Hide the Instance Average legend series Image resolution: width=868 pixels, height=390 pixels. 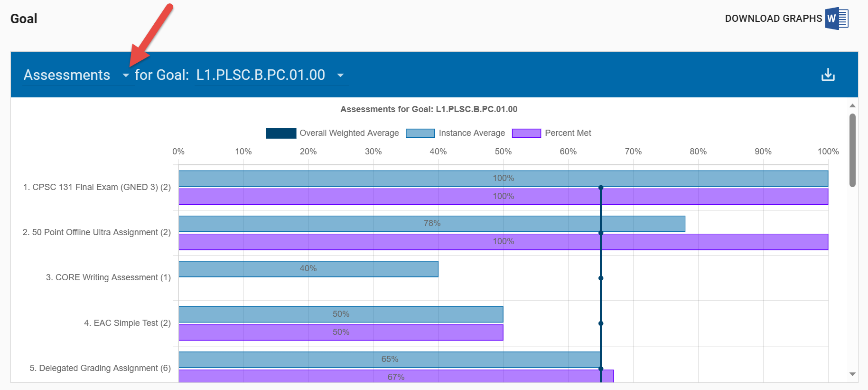click(456, 133)
